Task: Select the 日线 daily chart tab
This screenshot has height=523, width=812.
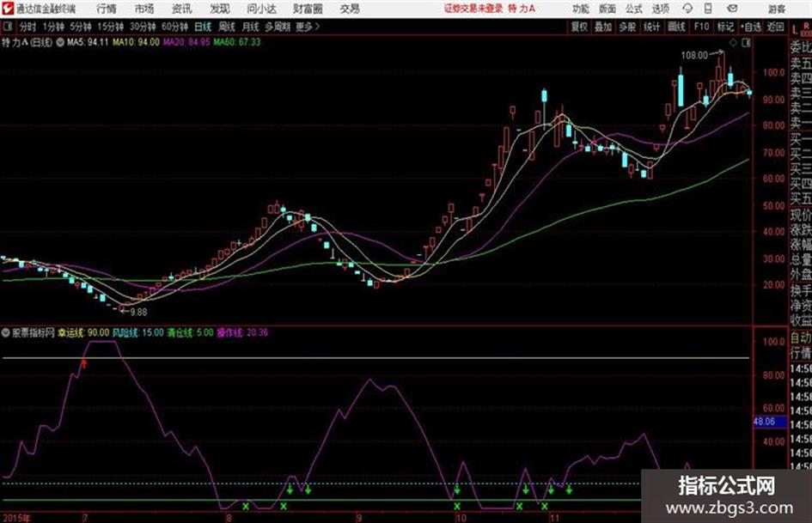Action: (203, 27)
